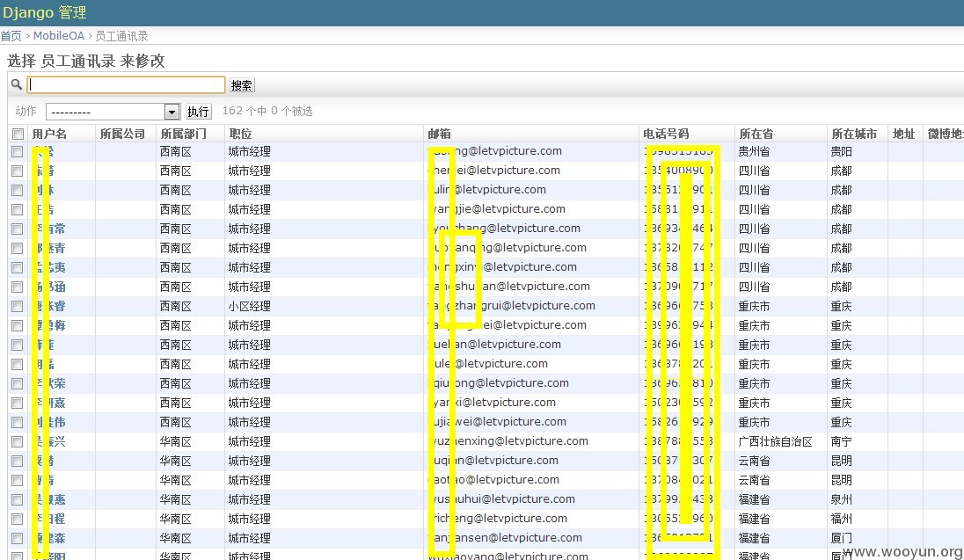Open the user name link in the 泉州 row
The width and height of the screenshot is (964, 560).
click(x=49, y=499)
